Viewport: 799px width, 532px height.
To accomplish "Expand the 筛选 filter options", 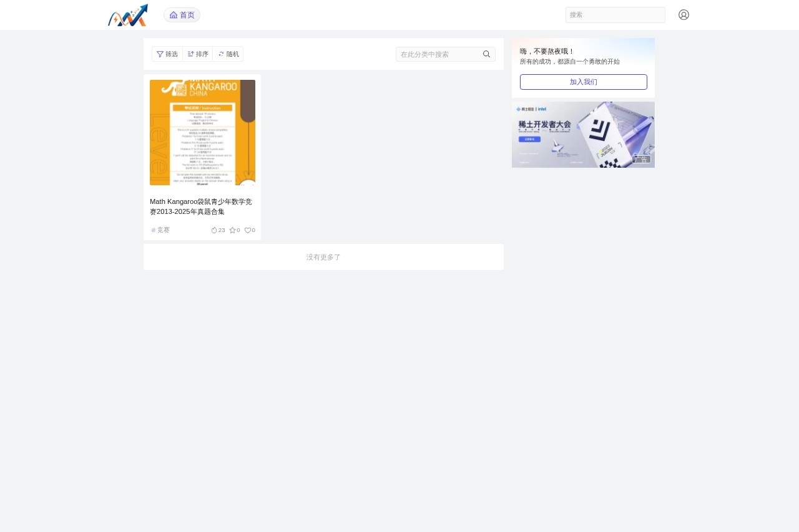I will coord(167,54).
